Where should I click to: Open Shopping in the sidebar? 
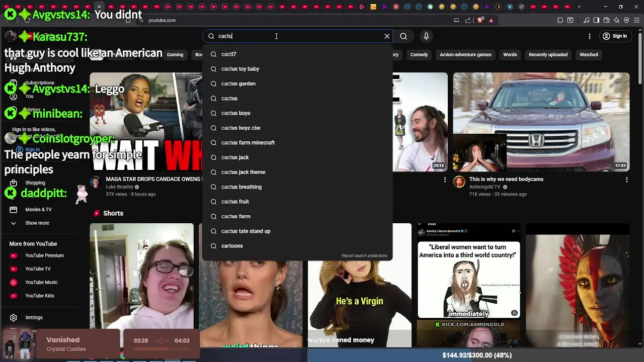pyautogui.click(x=35, y=183)
